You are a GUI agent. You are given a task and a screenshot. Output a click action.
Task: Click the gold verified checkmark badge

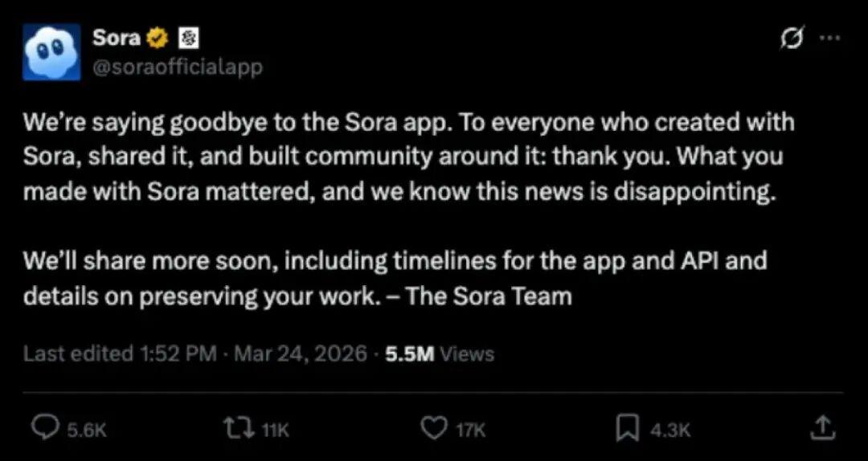(158, 38)
